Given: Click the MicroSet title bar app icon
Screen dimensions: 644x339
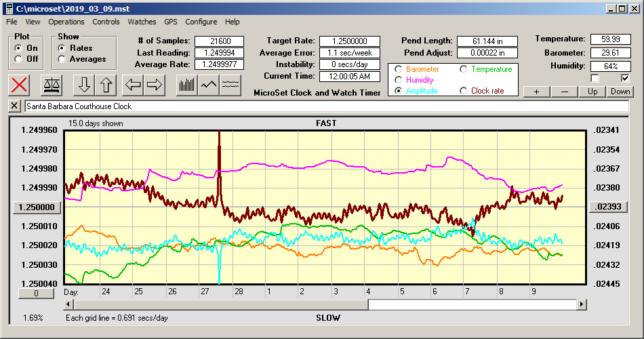Looking at the screenshot, I should (9, 9).
